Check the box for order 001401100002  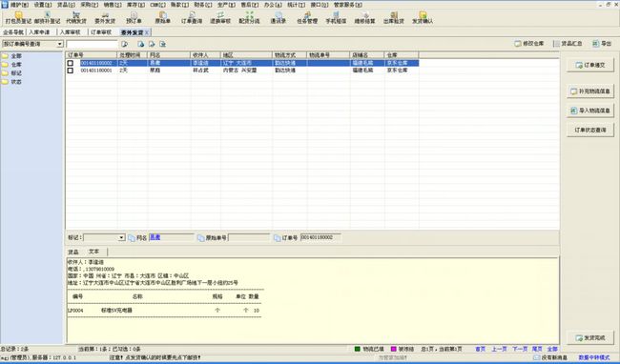[x=71, y=63]
